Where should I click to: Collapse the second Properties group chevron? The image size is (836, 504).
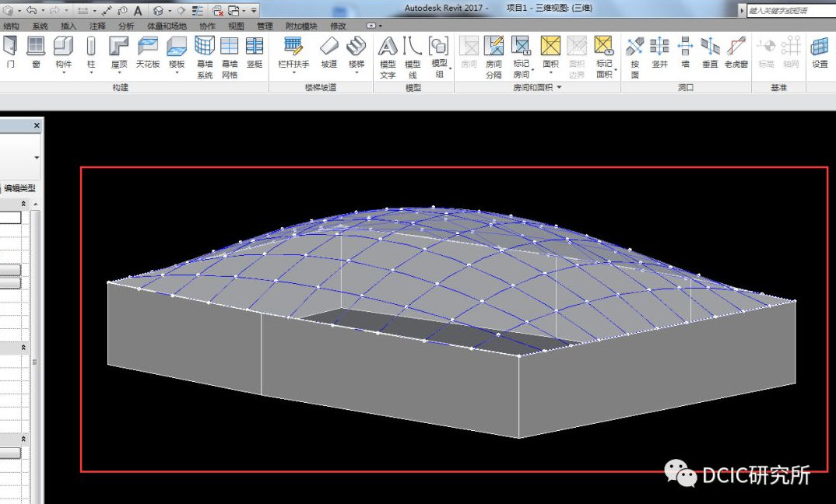pos(23,348)
